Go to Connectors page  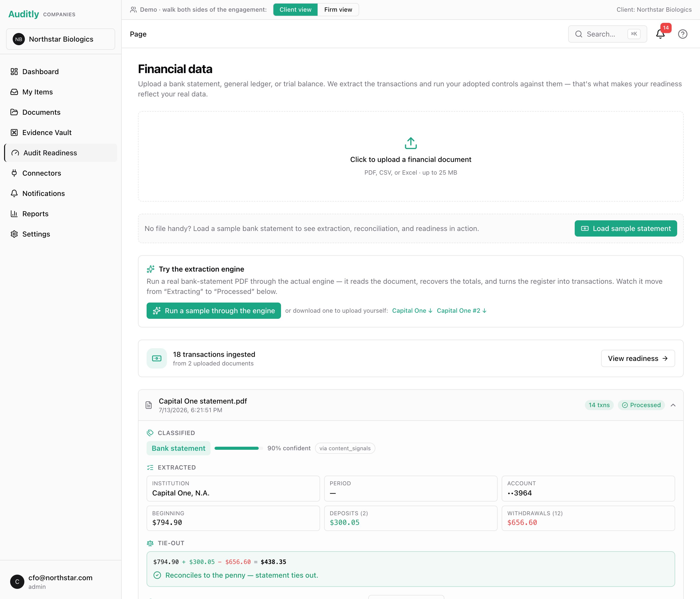[61, 173]
